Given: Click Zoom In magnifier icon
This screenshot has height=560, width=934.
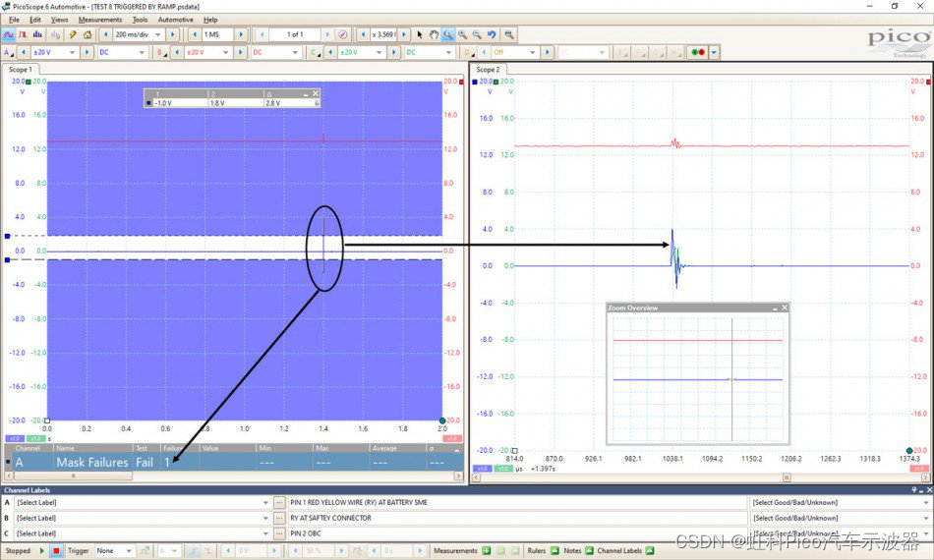Looking at the screenshot, I should coord(462,35).
